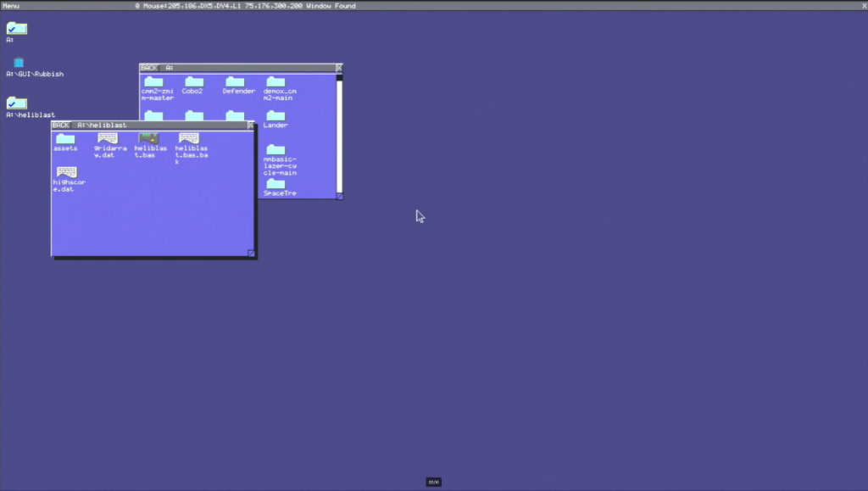Open the assets folder

(65, 138)
